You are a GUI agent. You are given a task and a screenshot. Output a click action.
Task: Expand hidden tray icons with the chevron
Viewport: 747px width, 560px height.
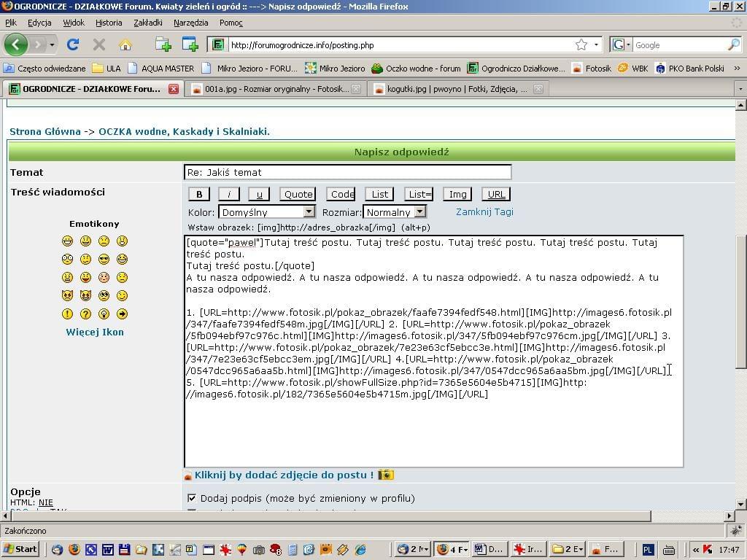[x=696, y=549]
